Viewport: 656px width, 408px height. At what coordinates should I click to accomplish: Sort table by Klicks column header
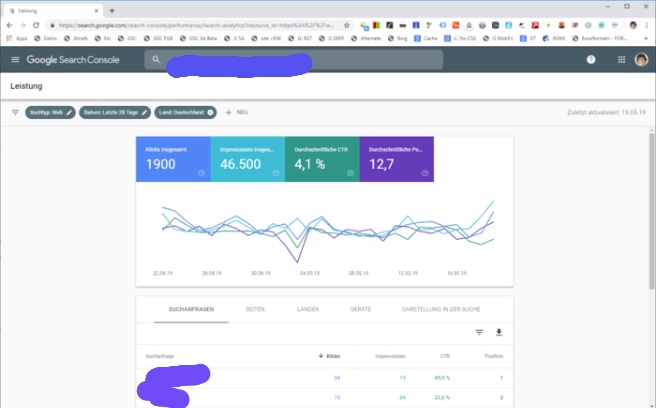(x=329, y=356)
